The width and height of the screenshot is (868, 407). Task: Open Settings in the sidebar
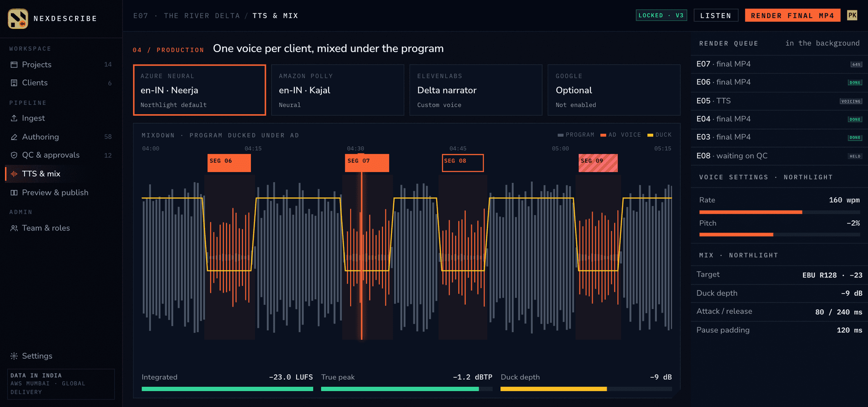click(x=61, y=356)
